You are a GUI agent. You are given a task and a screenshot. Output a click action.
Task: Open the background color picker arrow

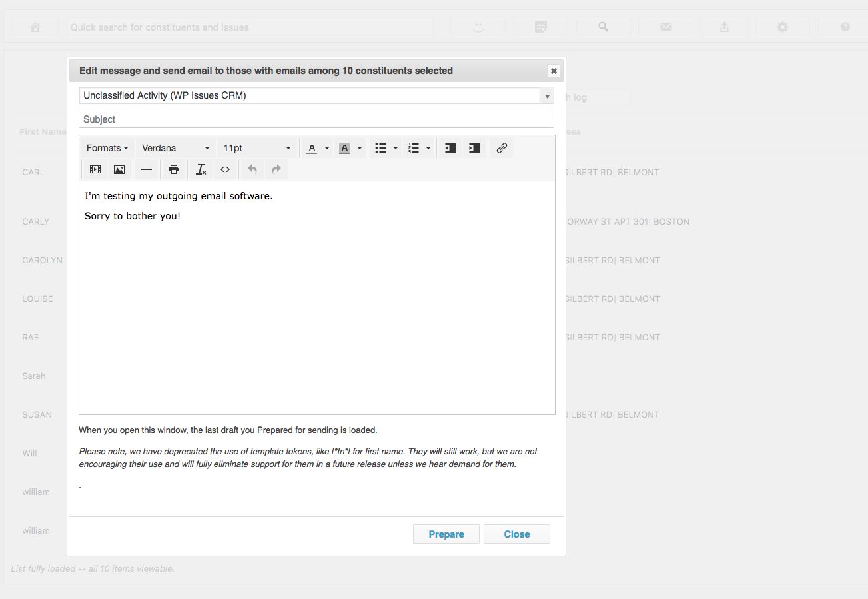(360, 148)
